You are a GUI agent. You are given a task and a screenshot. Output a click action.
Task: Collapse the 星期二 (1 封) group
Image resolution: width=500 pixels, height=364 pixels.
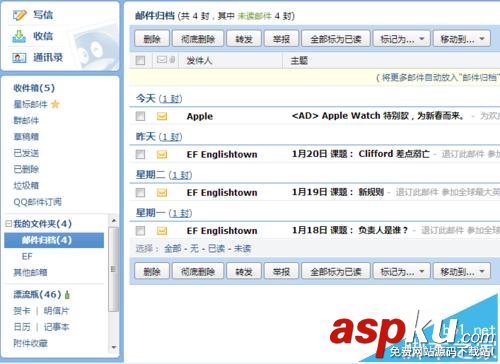click(164, 175)
